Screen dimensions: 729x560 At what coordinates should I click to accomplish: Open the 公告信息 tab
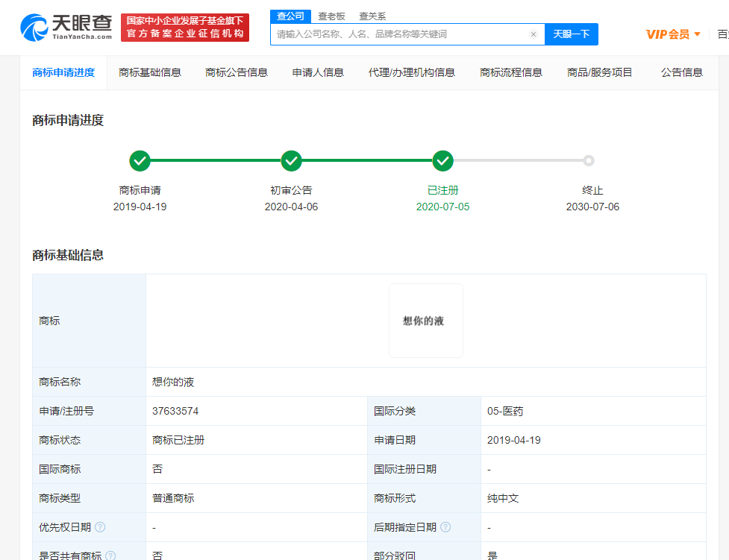coord(681,72)
